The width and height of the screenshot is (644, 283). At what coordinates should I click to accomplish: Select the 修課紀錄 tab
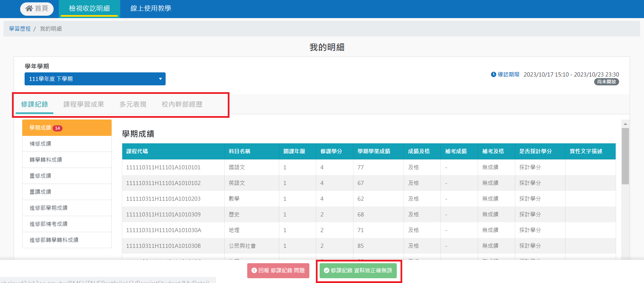tap(34, 104)
